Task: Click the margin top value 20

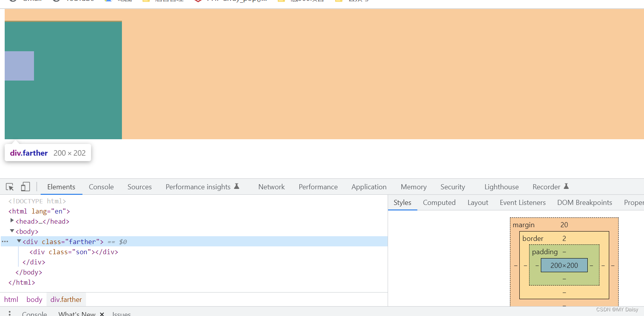Action: tap(564, 225)
